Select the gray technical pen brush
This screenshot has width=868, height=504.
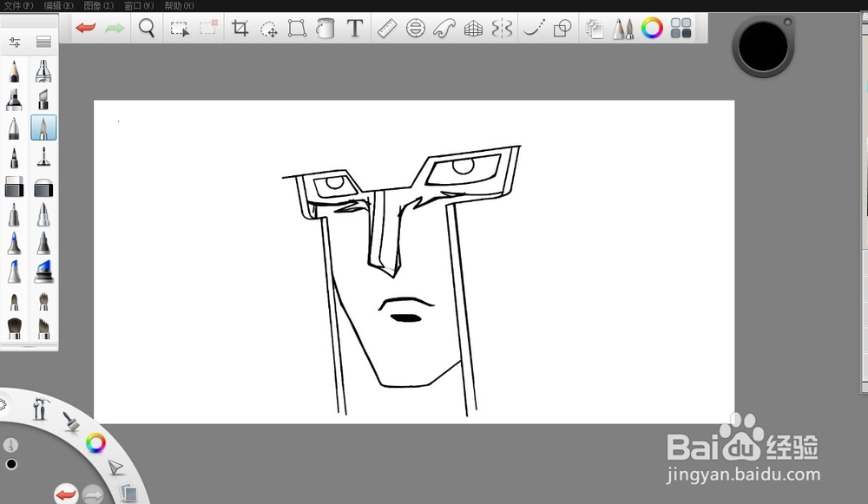15,214
